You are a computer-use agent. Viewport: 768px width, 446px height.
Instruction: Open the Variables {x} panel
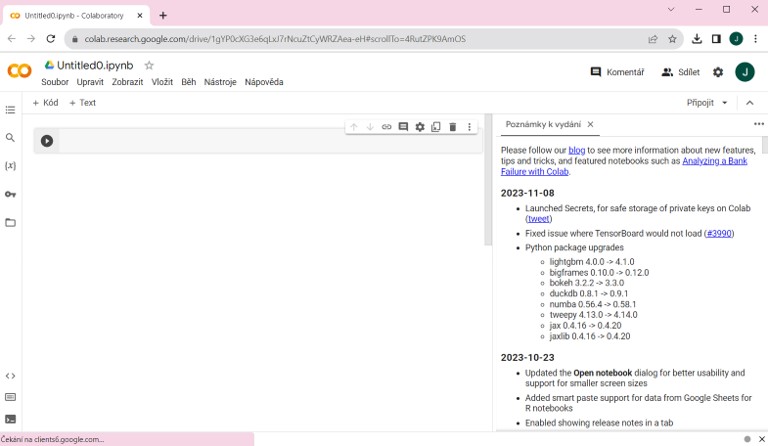10,165
